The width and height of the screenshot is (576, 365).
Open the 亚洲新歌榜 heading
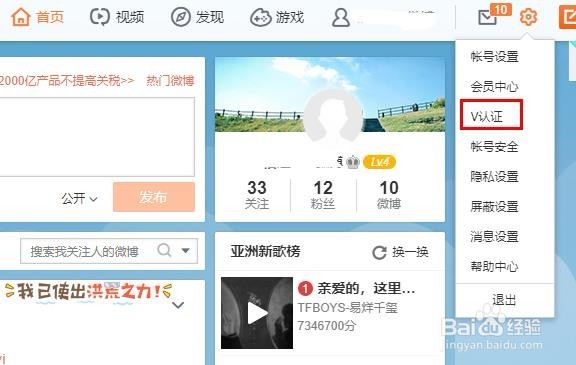[x=266, y=252]
